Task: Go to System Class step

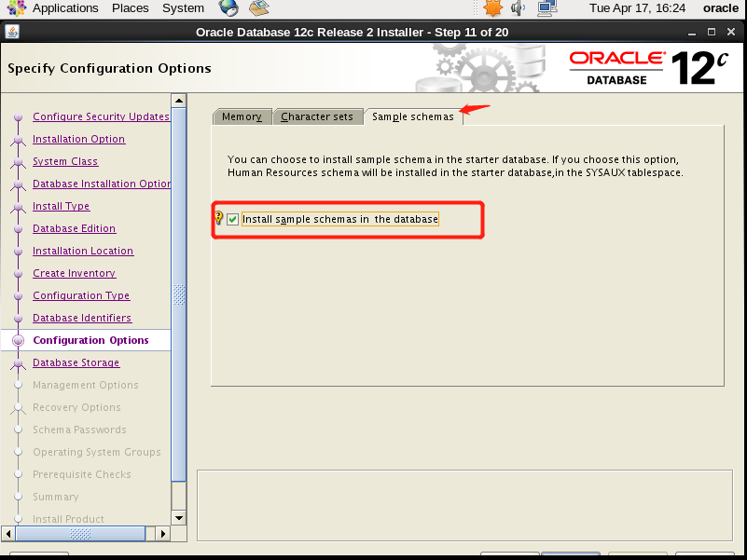Action: [x=65, y=161]
